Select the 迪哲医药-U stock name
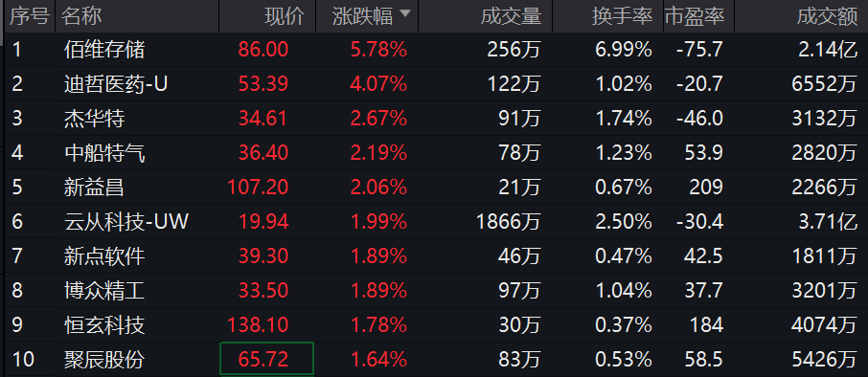Viewport: 868px width, 377px height. pyautogui.click(x=116, y=84)
